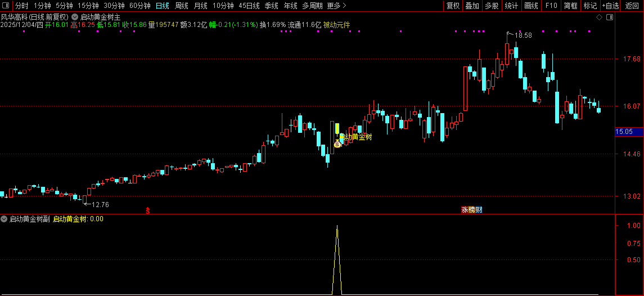This screenshot has height=296, width=644.
Task: Click the date 2025/12/04/四
Action: pos(22,25)
